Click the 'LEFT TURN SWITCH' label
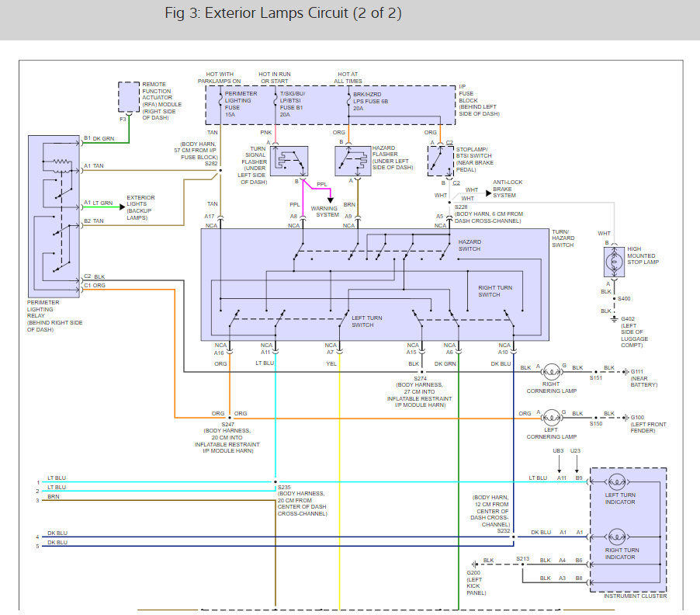The image size is (700, 615). coord(367,321)
